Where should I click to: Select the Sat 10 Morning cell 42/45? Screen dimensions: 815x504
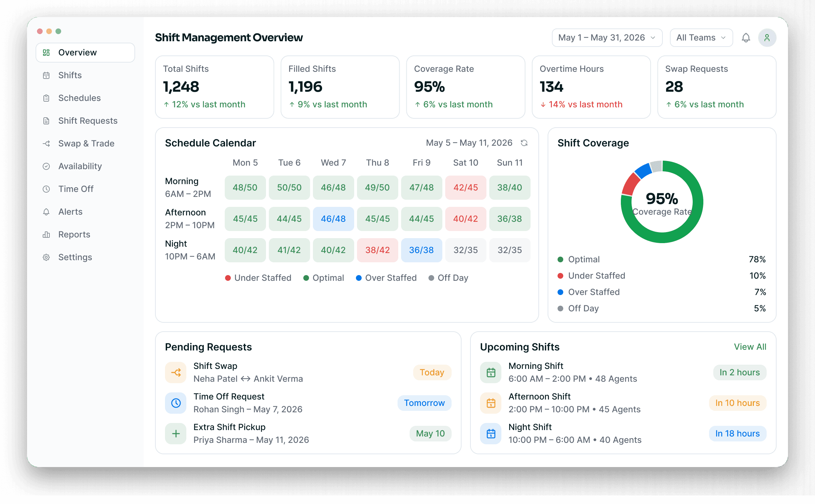point(465,187)
